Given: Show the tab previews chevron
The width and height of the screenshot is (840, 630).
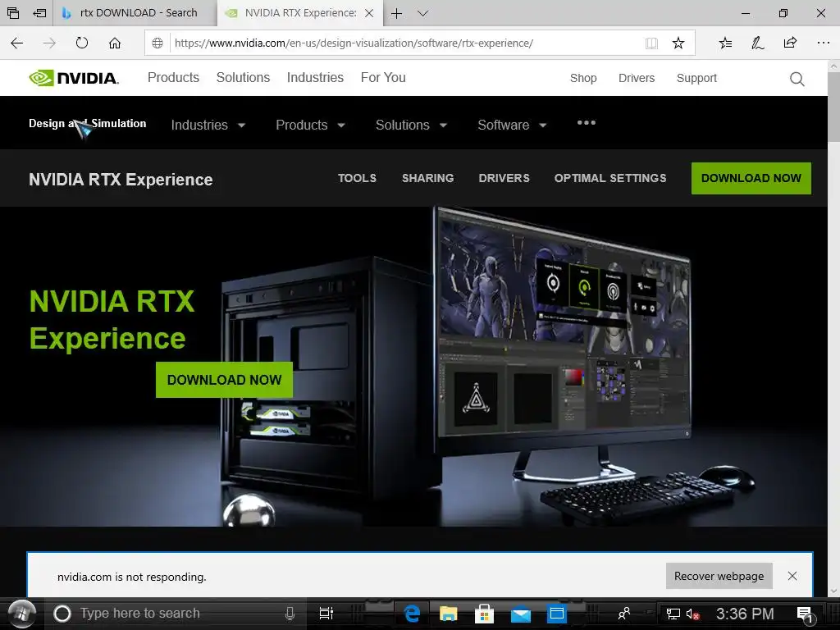Looking at the screenshot, I should tap(422, 13).
